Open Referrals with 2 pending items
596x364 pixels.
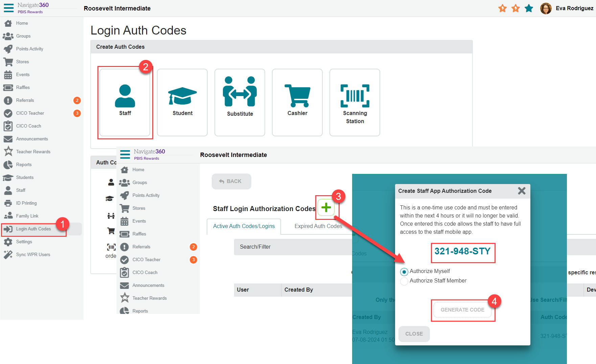tap(25, 100)
